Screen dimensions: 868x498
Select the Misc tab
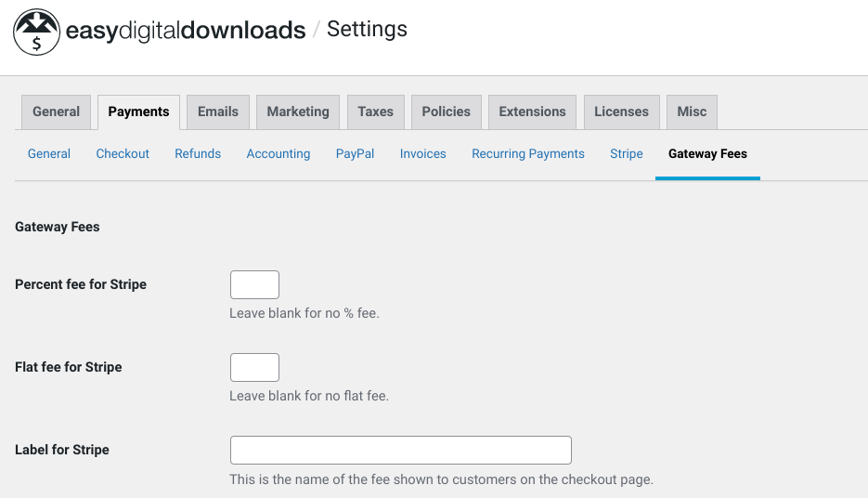point(692,111)
